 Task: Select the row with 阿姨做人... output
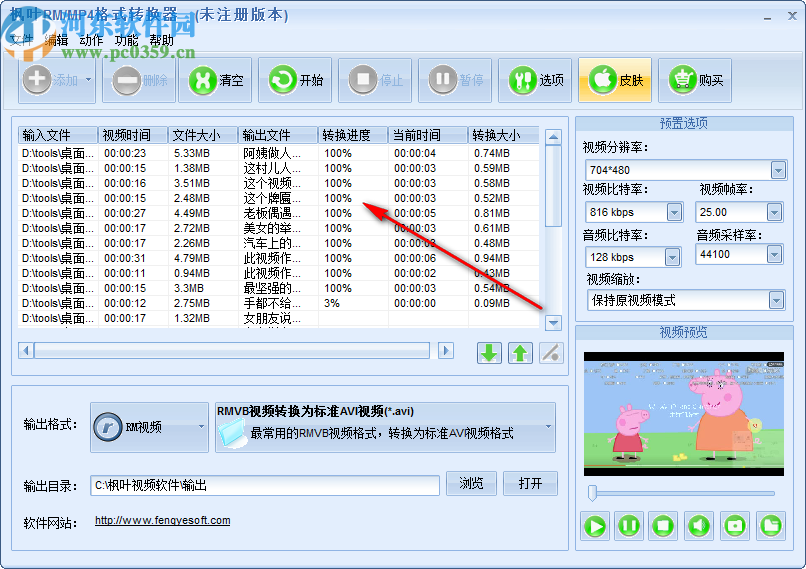point(279,153)
